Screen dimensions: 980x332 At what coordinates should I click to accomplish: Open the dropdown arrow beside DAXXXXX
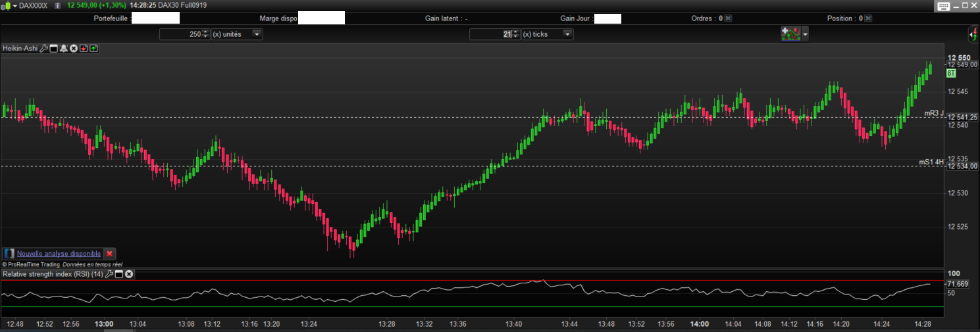15,6
